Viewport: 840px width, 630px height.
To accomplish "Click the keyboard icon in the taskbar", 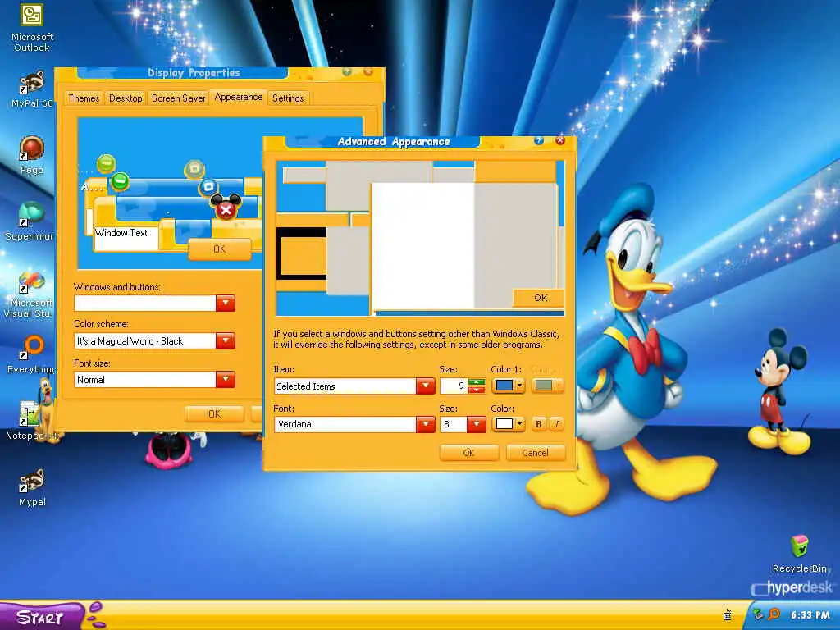I will (728, 614).
